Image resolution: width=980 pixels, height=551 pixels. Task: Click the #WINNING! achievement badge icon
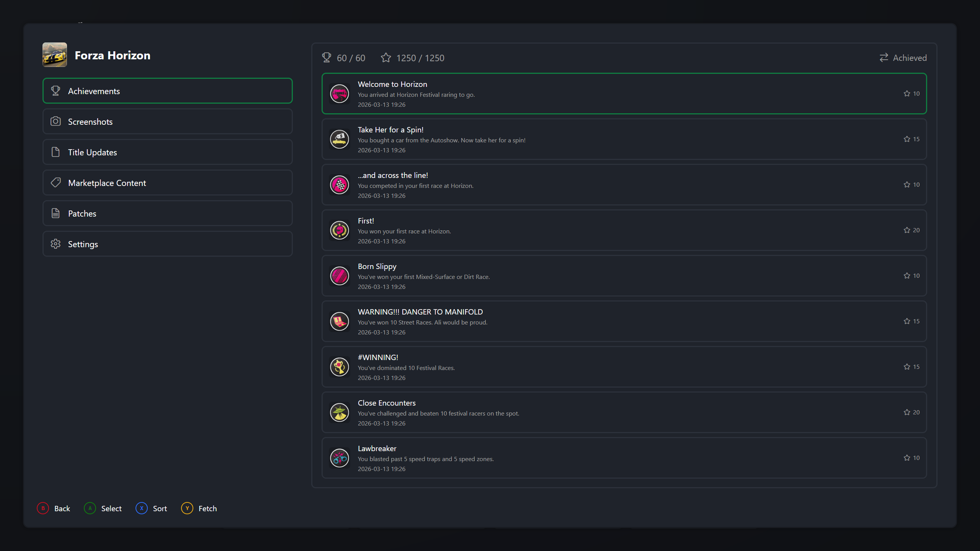pos(340,367)
